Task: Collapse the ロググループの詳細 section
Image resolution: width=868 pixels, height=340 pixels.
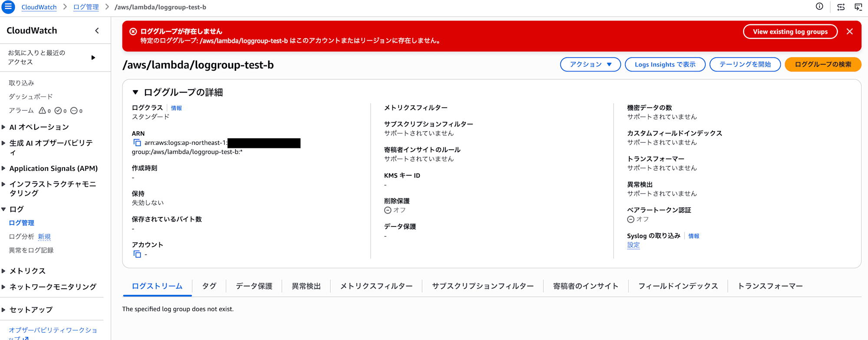Action: click(135, 92)
